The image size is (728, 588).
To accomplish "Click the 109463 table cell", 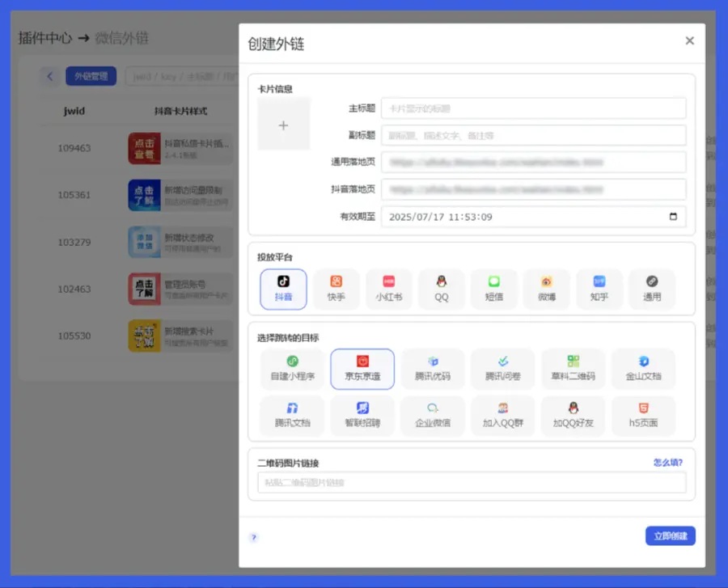I will (x=74, y=148).
